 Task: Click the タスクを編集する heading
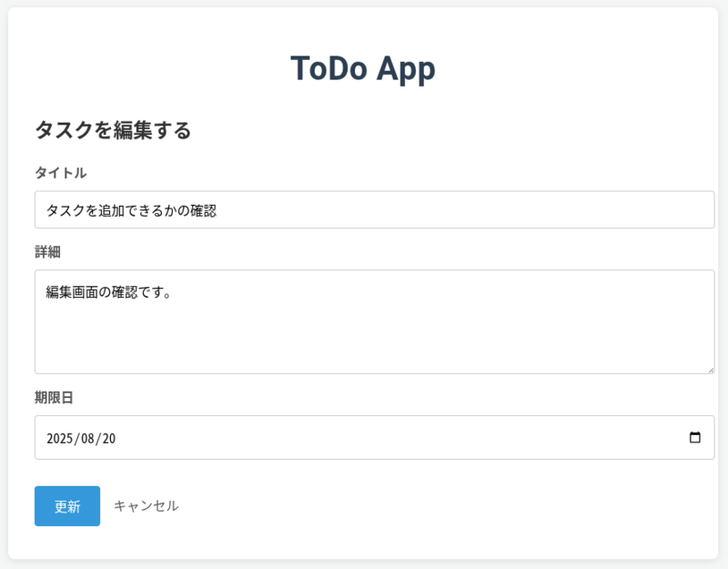pyautogui.click(x=113, y=130)
